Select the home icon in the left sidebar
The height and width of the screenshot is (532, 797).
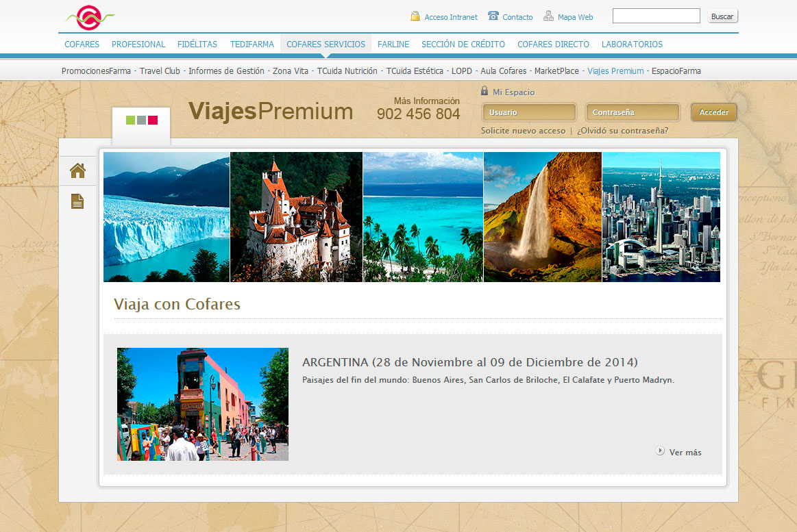point(77,170)
